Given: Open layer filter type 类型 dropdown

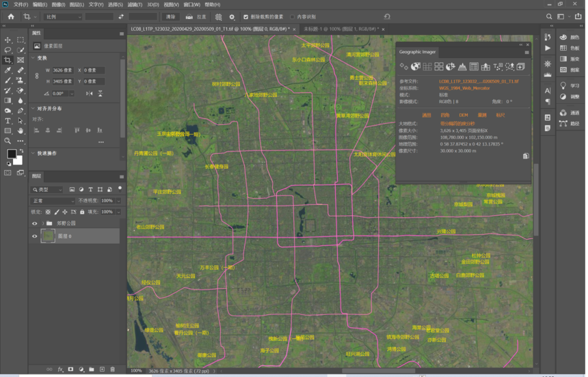Looking at the screenshot, I should [x=47, y=190].
